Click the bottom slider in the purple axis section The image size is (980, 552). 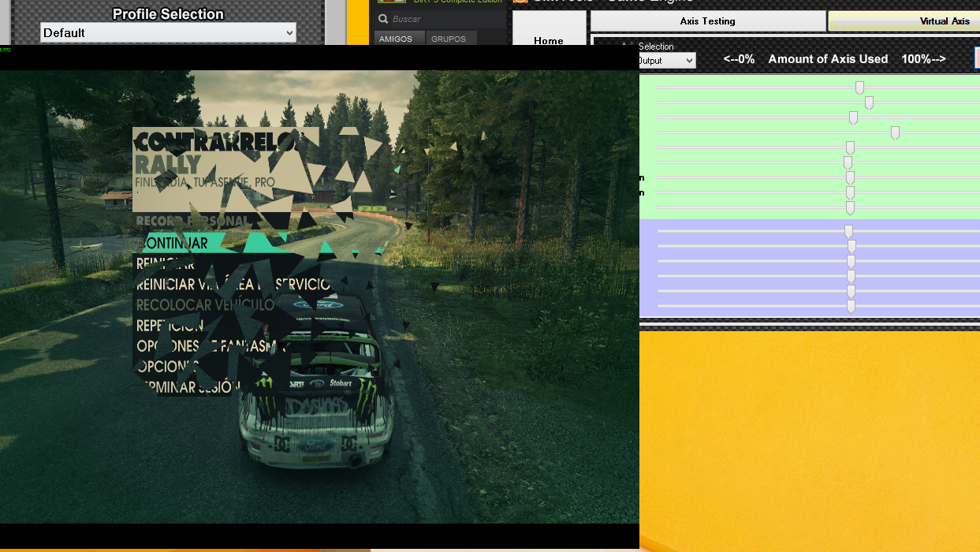(851, 306)
